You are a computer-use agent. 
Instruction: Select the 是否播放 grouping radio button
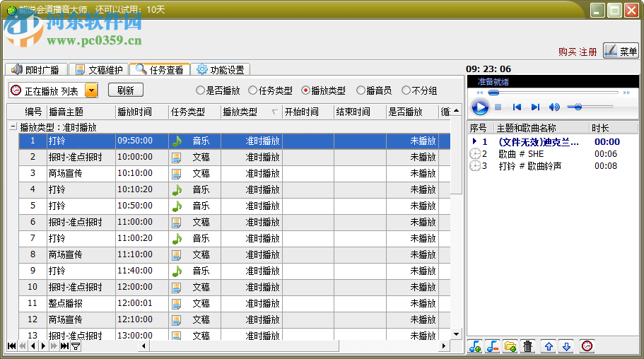tap(200, 90)
